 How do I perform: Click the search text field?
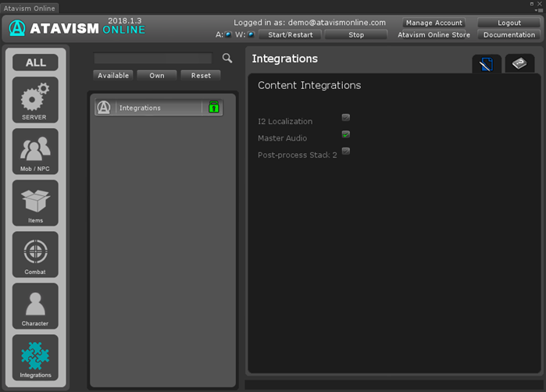click(152, 59)
